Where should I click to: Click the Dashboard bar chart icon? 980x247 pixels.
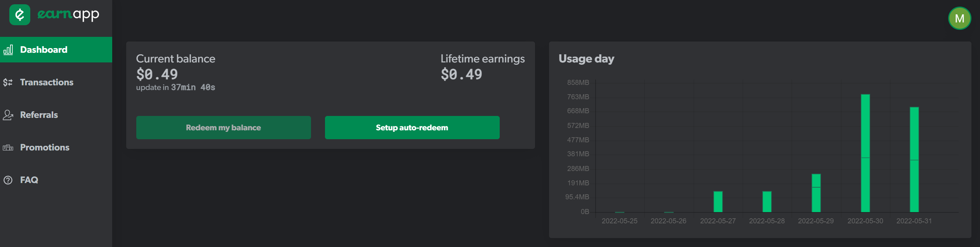(x=8, y=50)
